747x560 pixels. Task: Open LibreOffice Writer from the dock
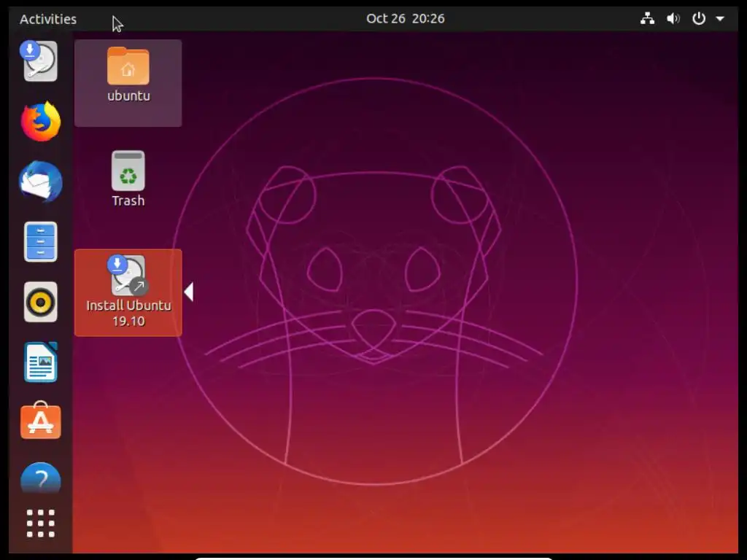pos(41,362)
